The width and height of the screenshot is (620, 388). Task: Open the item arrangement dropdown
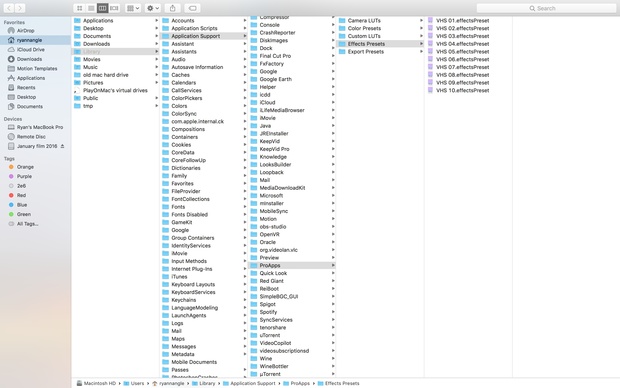coord(133,8)
